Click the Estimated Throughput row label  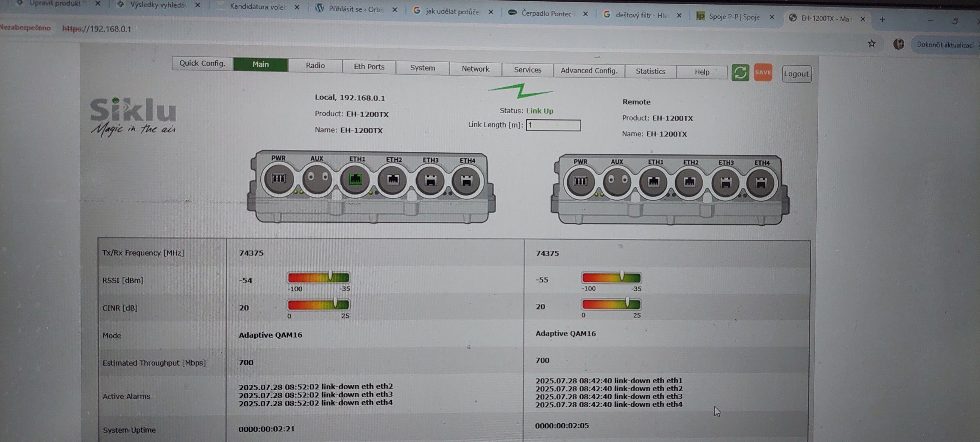click(154, 363)
